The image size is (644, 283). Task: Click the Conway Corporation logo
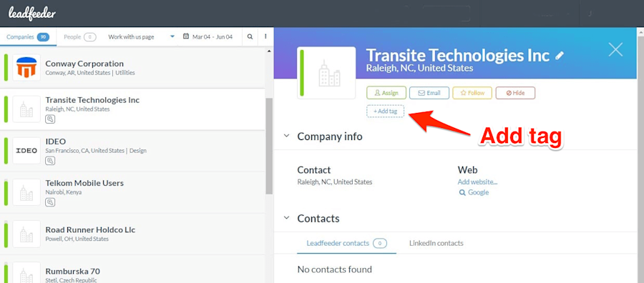click(26, 67)
